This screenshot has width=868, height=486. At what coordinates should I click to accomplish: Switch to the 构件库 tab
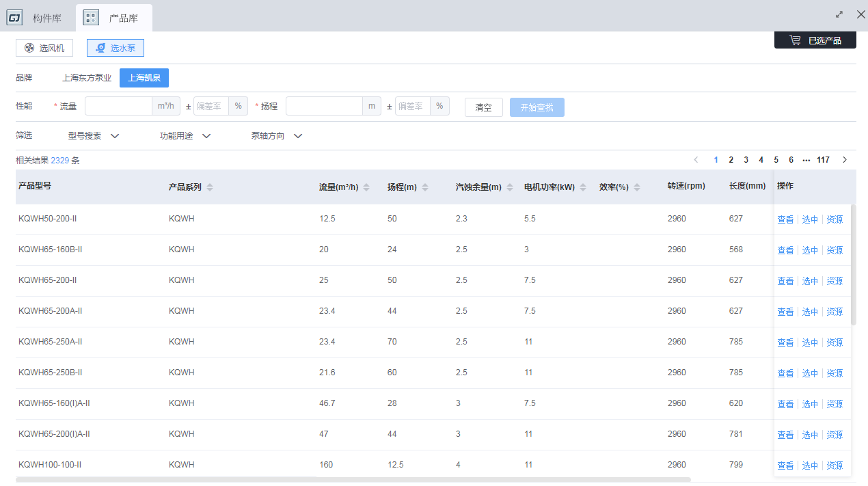coord(38,18)
